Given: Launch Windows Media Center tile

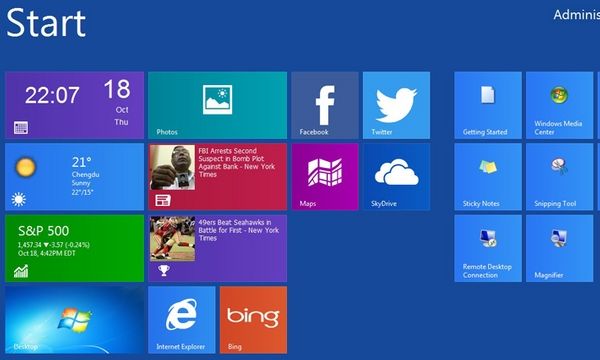Looking at the screenshot, I should pos(559,105).
